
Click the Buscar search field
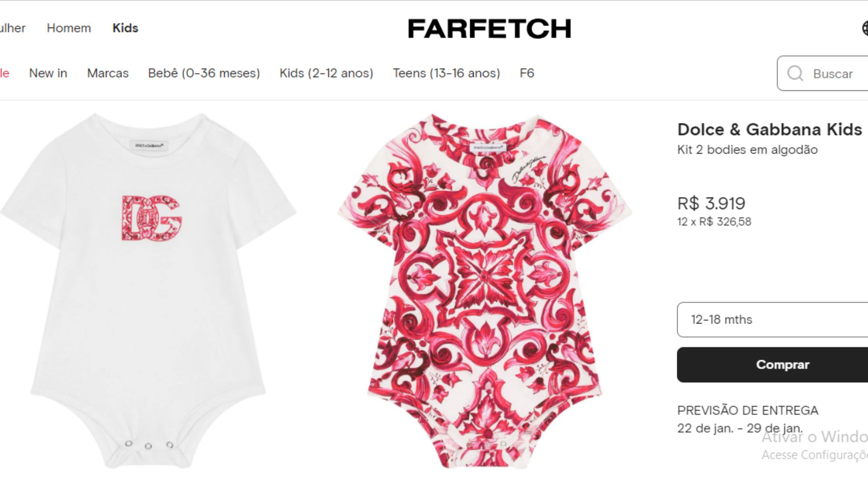(x=823, y=73)
